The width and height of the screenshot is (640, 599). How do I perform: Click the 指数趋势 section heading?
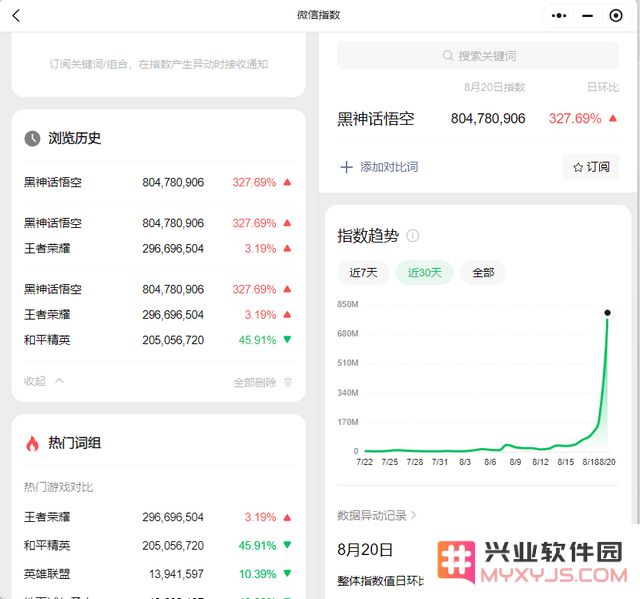pos(368,235)
